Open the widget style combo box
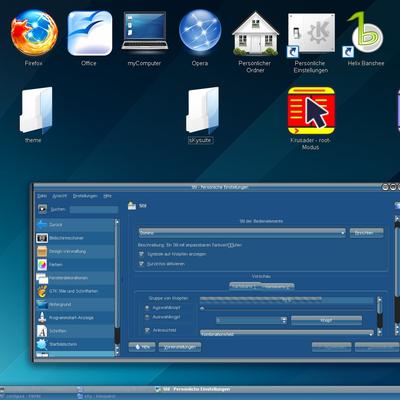The image size is (400, 400). [242, 233]
